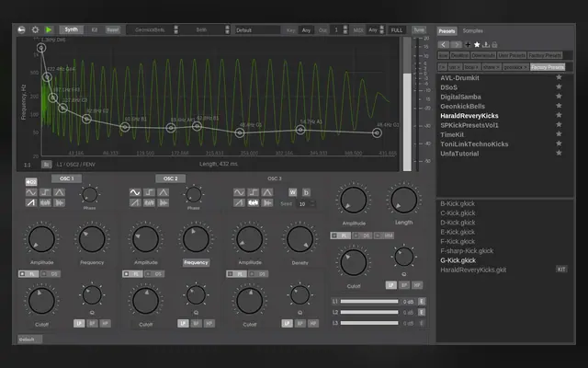The image size is (588, 368).
Task: Step the Bells preset selector
Action: coord(227,29)
